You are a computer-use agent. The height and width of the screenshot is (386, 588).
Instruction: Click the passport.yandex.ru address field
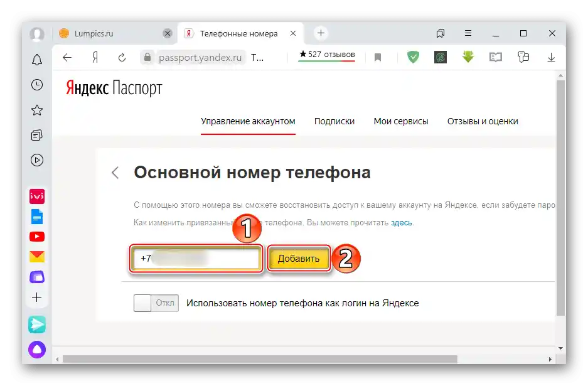[x=200, y=57]
